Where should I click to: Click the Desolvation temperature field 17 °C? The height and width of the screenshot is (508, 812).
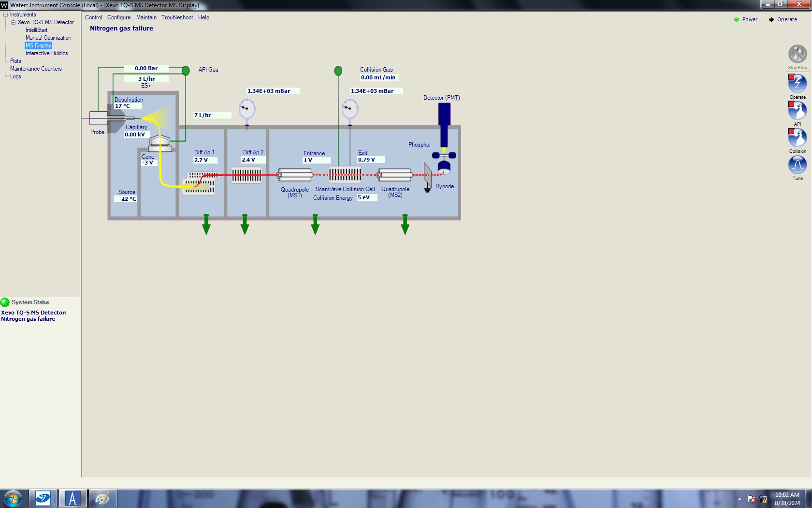tap(128, 106)
